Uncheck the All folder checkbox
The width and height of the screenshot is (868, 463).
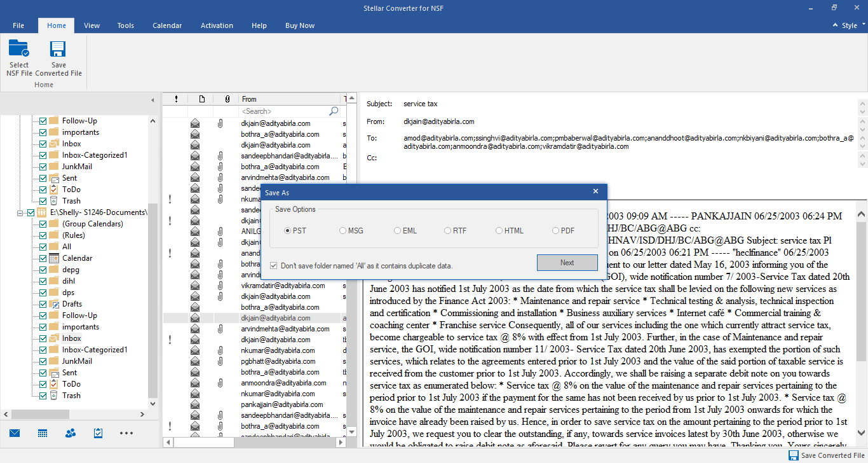pyautogui.click(x=43, y=247)
